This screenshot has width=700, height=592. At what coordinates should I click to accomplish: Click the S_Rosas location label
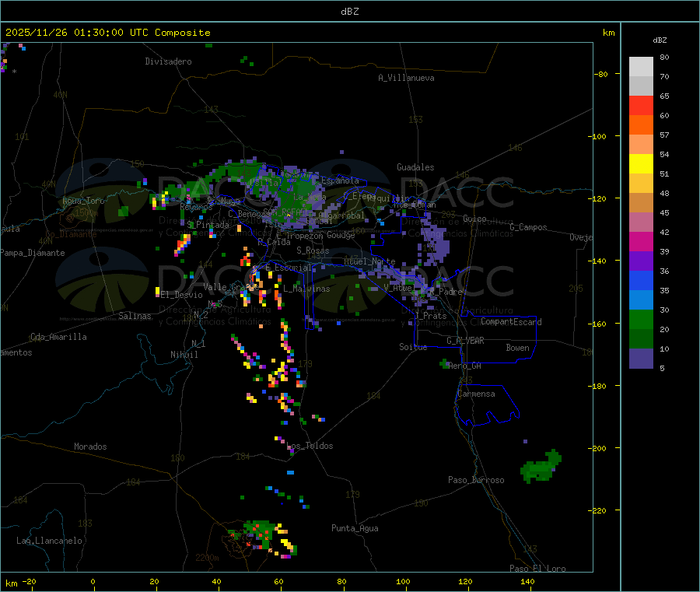tap(313, 250)
